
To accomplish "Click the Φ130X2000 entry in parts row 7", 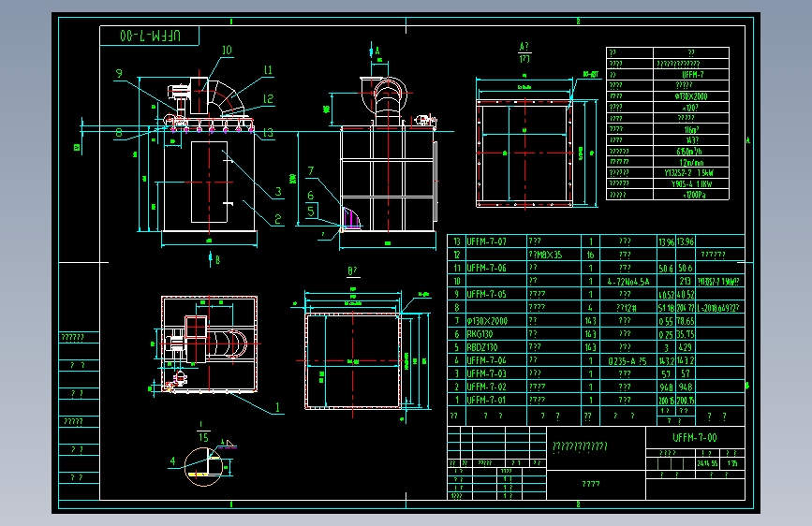I will click(x=487, y=321).
